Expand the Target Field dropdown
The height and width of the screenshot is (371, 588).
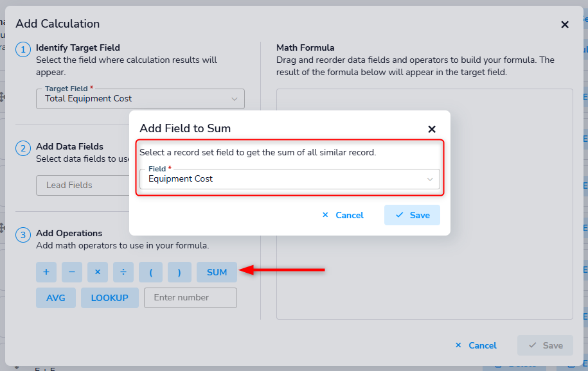(x=140, y=99)
